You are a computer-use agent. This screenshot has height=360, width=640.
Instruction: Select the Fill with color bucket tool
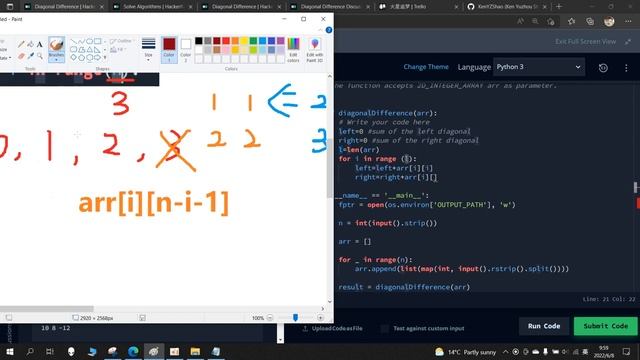(x=31, y=44)
